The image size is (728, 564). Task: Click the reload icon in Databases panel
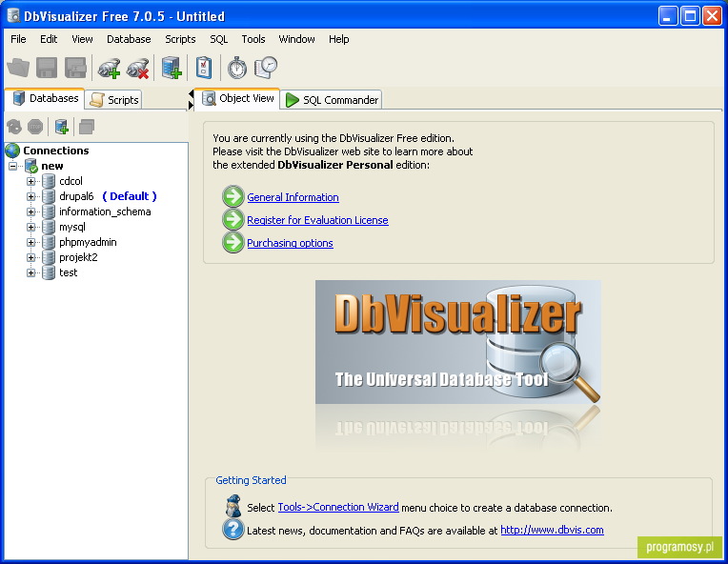(x=14, y=127)
